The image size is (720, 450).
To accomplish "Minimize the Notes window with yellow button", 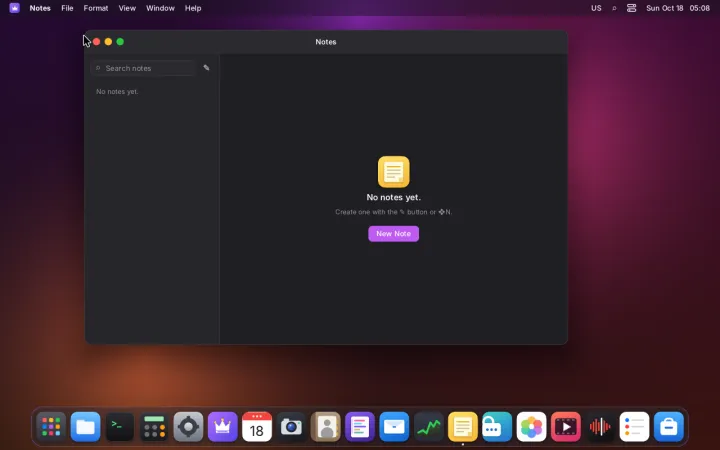I will 108,42.
